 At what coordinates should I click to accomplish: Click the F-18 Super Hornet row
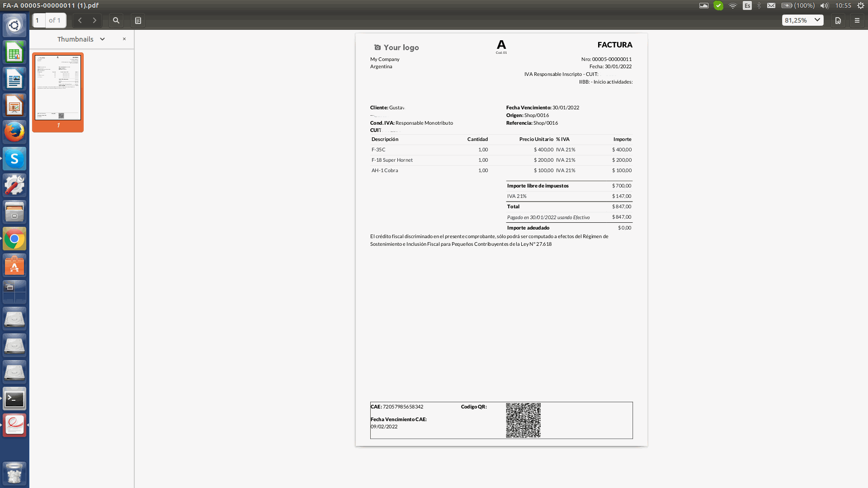click(x=501, y=160)
